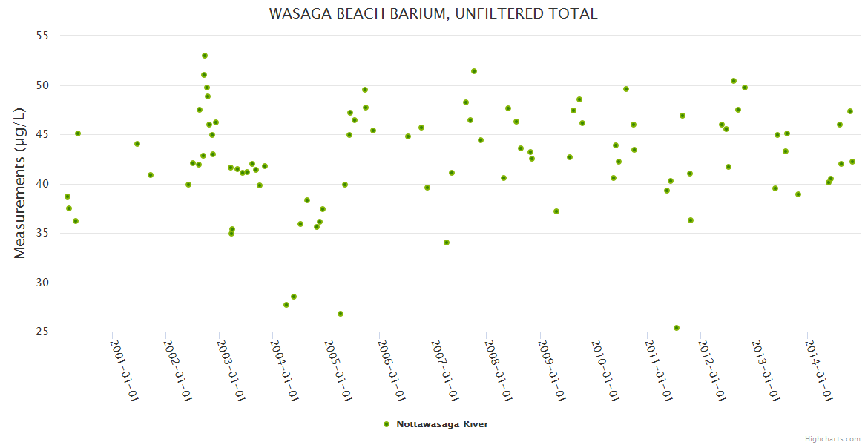868x445 pixels.
Task: Click the leftmost data point near 38.7
Action: (x=68, y=197)
